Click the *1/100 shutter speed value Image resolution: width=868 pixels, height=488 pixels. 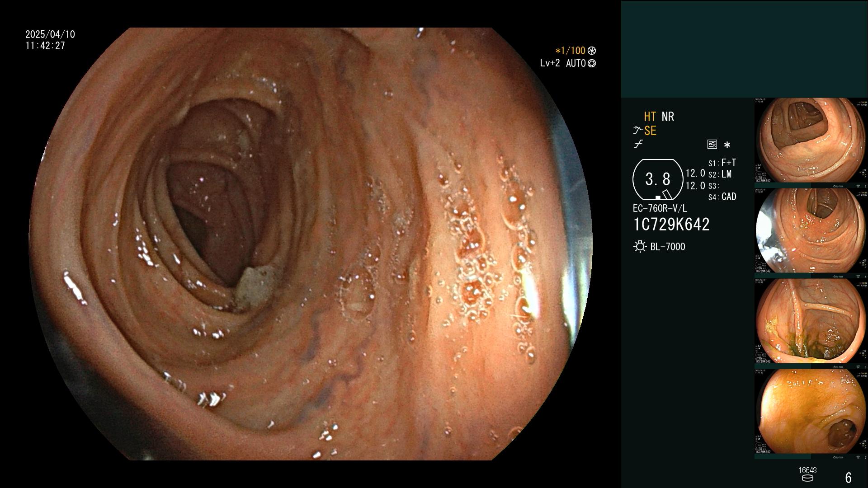click(570, 51)
